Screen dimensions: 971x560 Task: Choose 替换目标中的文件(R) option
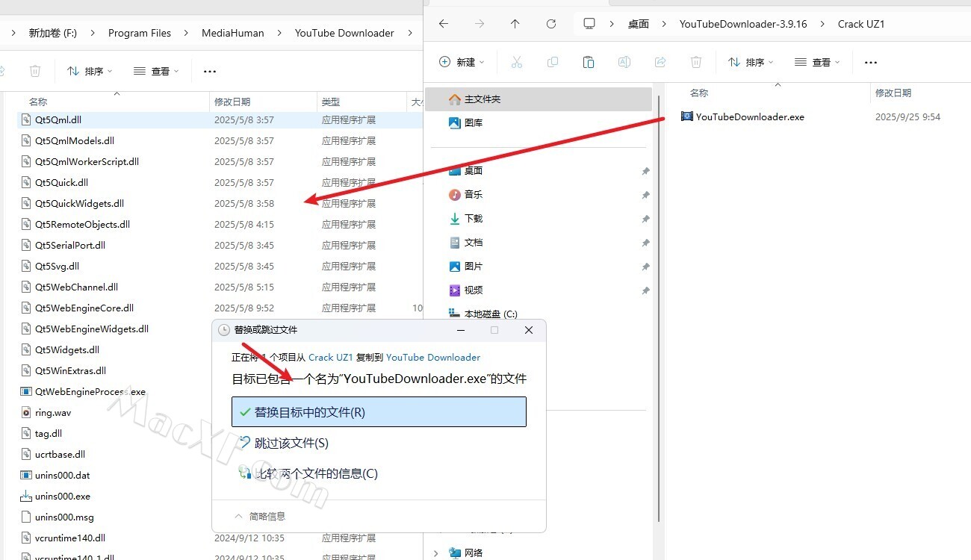tap(379, 412)
